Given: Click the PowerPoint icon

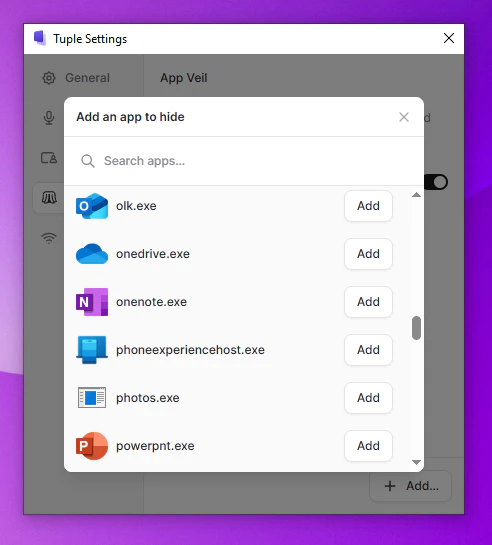Looking at the screenshot, I should 92,446.
